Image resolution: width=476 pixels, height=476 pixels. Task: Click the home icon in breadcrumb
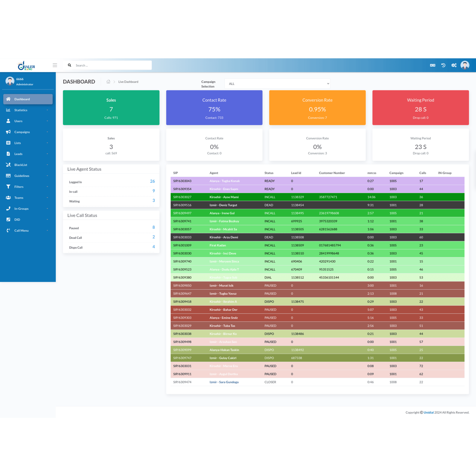pos(108,82)
